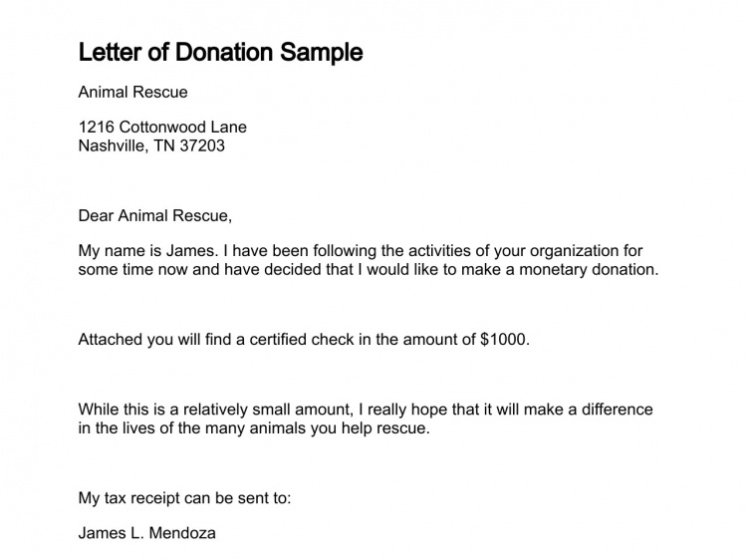Click the line 'My tax receipt can be sent to:'
747x560 pixels.
(x=185, y=498)
